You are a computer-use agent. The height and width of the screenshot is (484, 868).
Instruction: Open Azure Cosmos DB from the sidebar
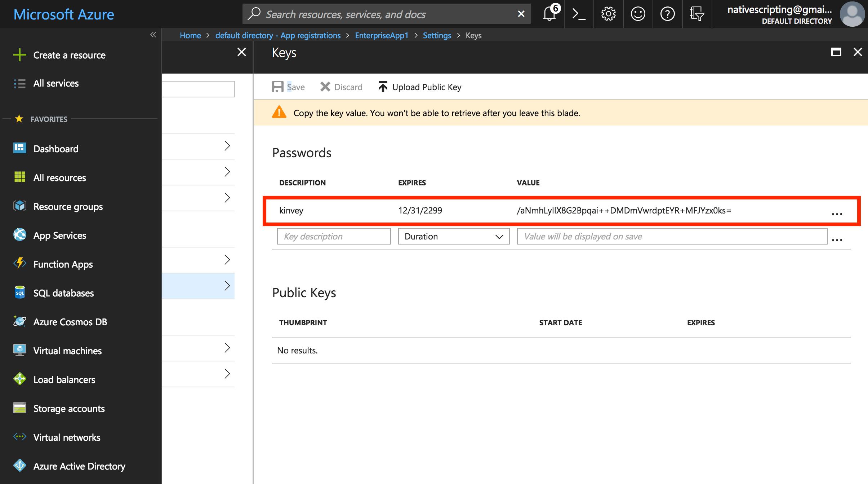(70, 322)
